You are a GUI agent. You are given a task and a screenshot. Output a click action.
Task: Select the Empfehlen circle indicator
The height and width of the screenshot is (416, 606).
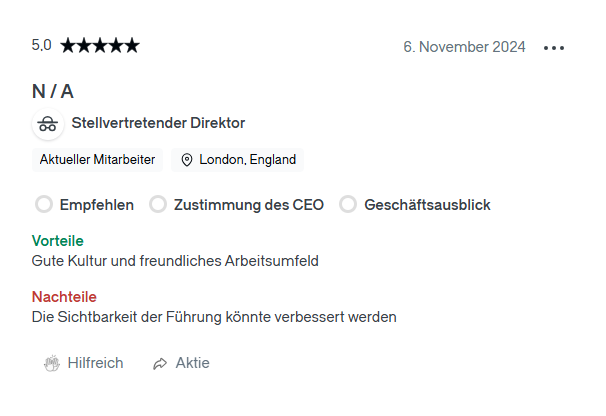[44, 204]
